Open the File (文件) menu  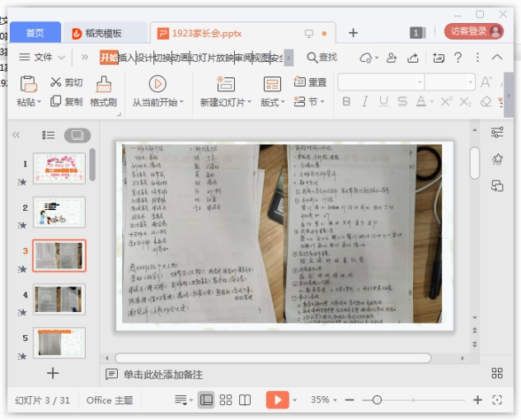coord(36,57)
